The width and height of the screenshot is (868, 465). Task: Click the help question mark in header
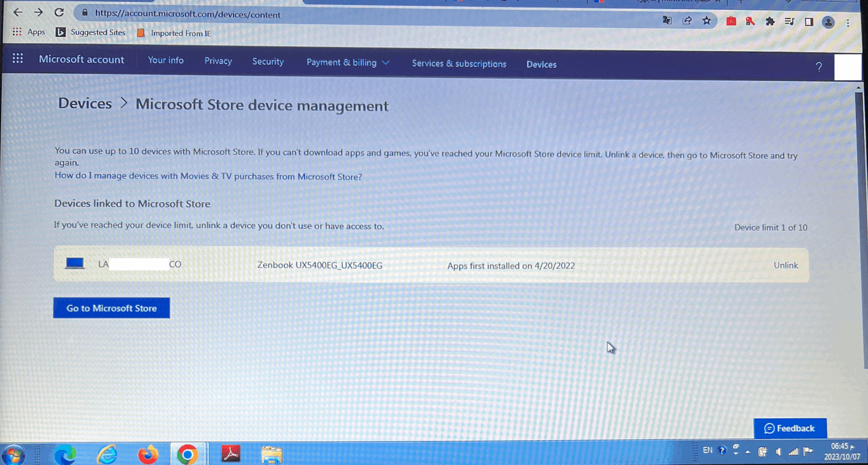(818, 67)
